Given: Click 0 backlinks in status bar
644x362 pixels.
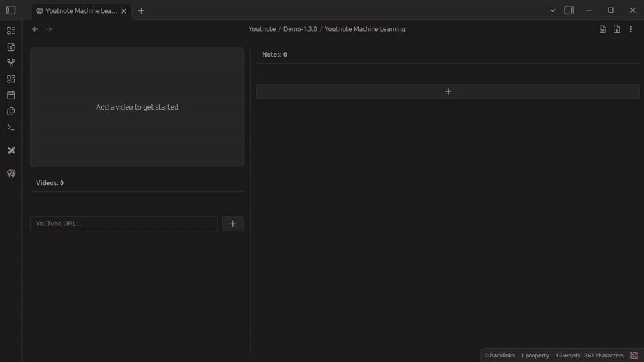Looking at the screenshot, I should coord(500,356).
